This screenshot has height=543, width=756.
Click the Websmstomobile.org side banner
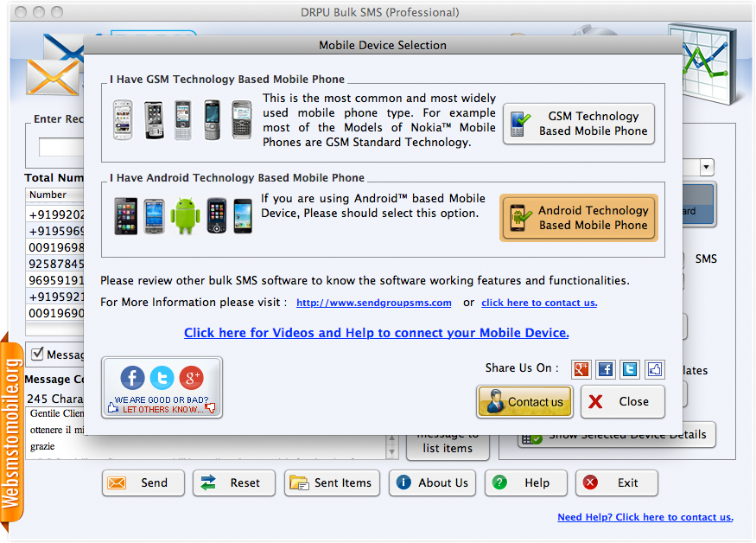(11, 433)
